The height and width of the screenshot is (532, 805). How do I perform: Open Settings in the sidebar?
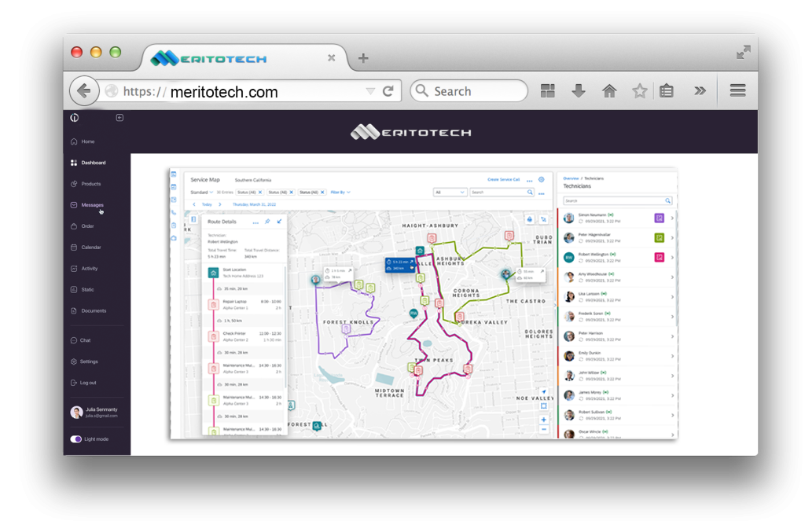pos(84,361)
